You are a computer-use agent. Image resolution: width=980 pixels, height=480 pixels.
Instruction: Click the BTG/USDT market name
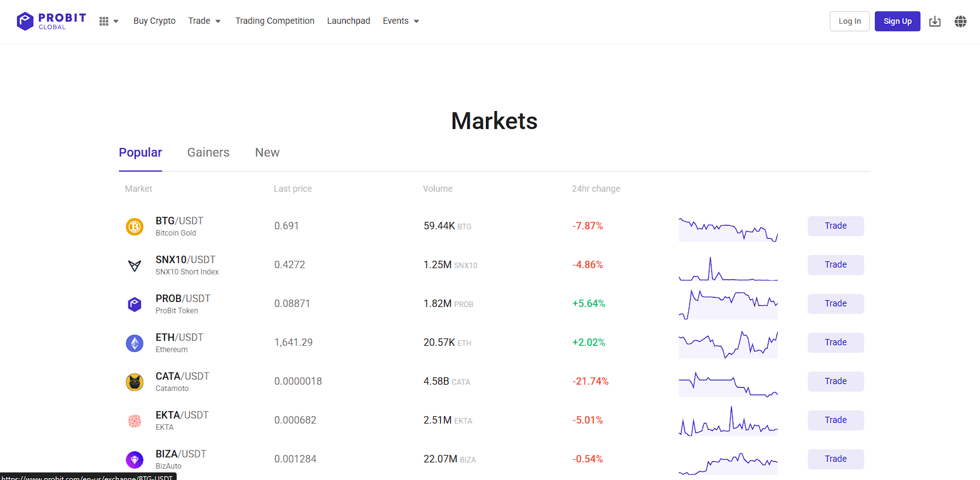coord(180,221)
